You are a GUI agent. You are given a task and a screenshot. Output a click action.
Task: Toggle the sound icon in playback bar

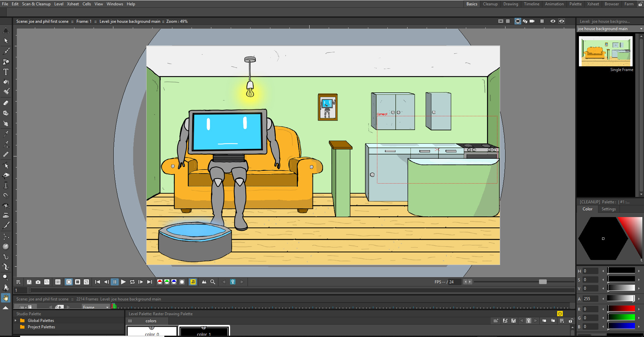(193, 282)
